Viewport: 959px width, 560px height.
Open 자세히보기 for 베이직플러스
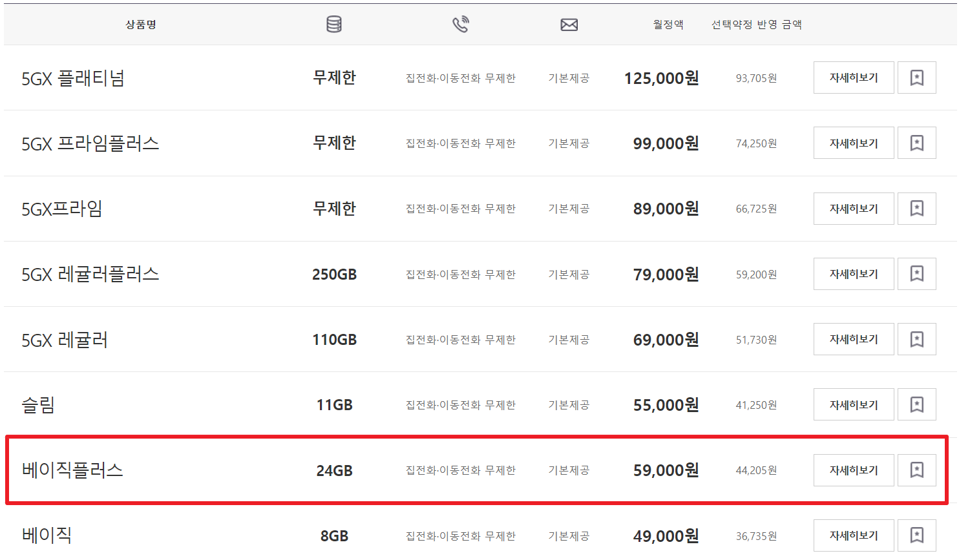coord(853,470)
